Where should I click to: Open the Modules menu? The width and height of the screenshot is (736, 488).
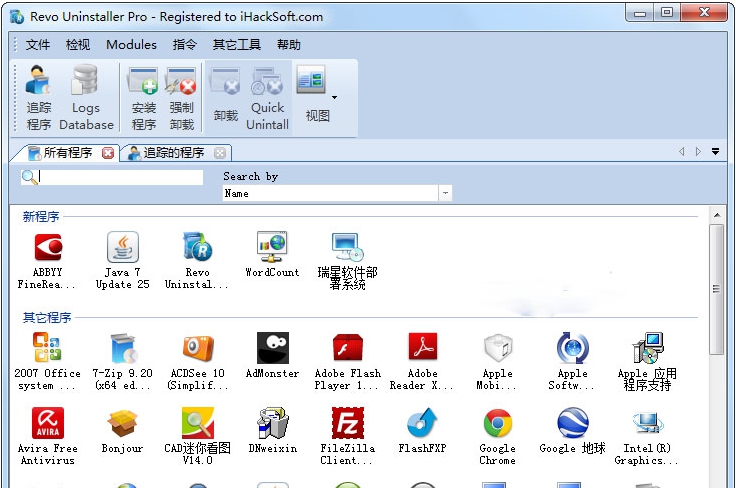pos(131,45)
